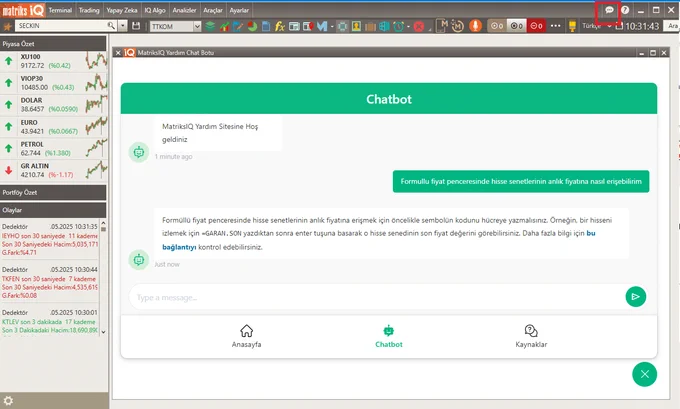Click the teal windowpane grid icon
Image resolution: width=680 pixels, height=409 pixels.
pos(384,26)
